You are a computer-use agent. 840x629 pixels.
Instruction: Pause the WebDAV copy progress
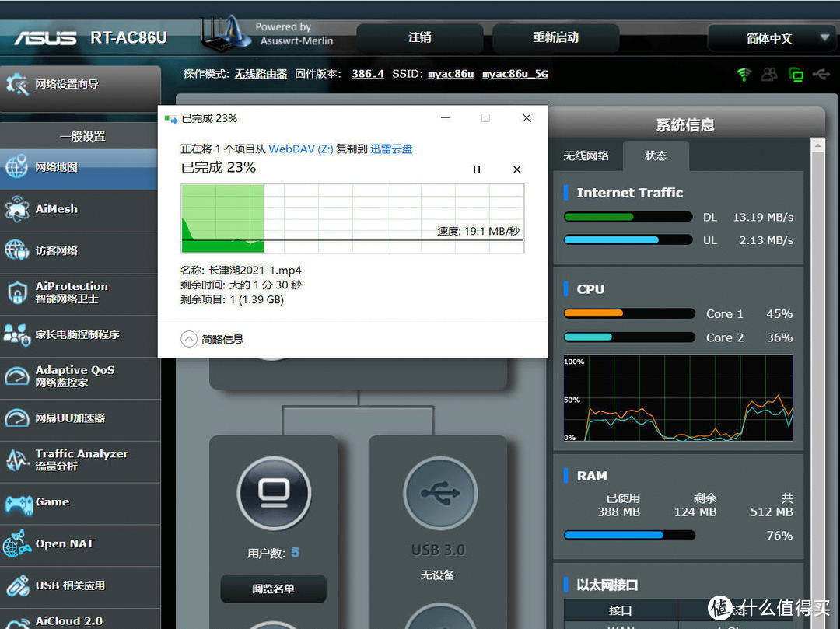pos(477,169)
